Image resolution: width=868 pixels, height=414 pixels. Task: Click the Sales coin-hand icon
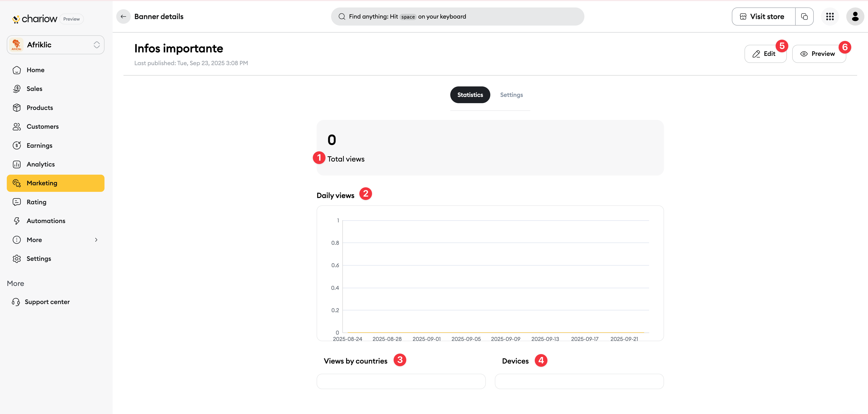(x=17, y=89)
